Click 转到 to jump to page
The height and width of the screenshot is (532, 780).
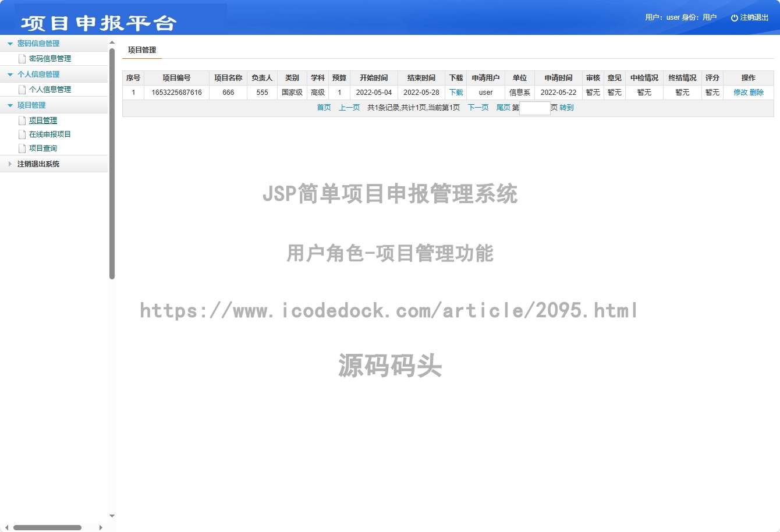(566, 108)
